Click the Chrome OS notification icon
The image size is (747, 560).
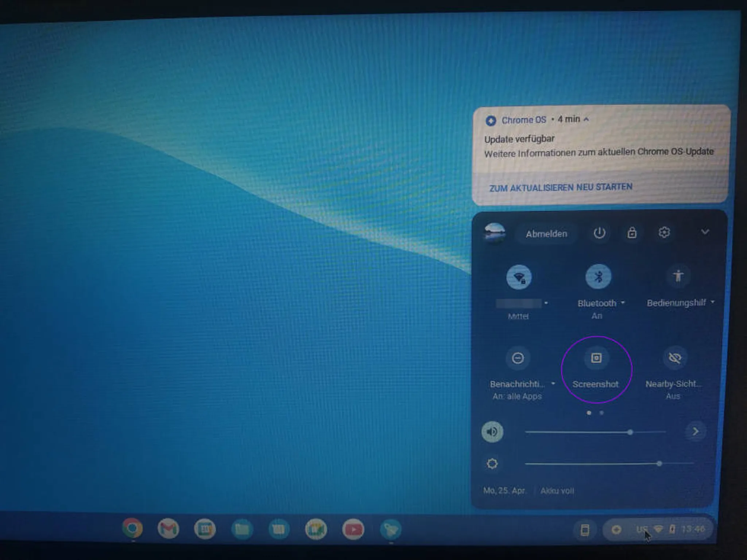tap(491, 121)
